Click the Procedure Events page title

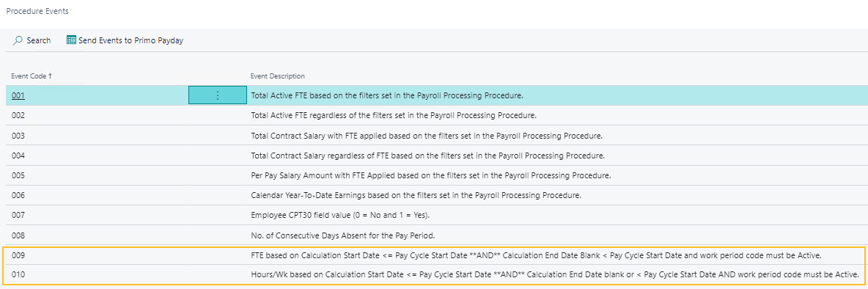(x=37, y=11)
